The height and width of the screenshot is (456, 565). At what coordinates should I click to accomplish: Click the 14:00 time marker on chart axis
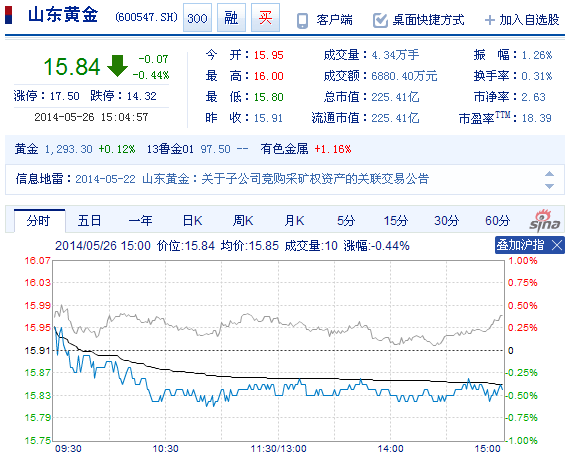click(x=390, y=449)
